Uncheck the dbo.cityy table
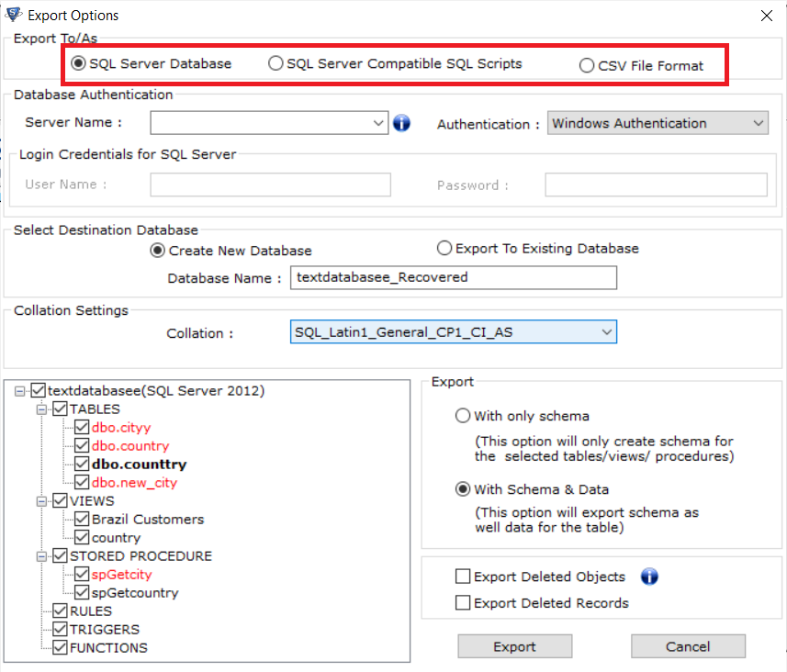The image size is (787, 672). (x=81, y=427)
